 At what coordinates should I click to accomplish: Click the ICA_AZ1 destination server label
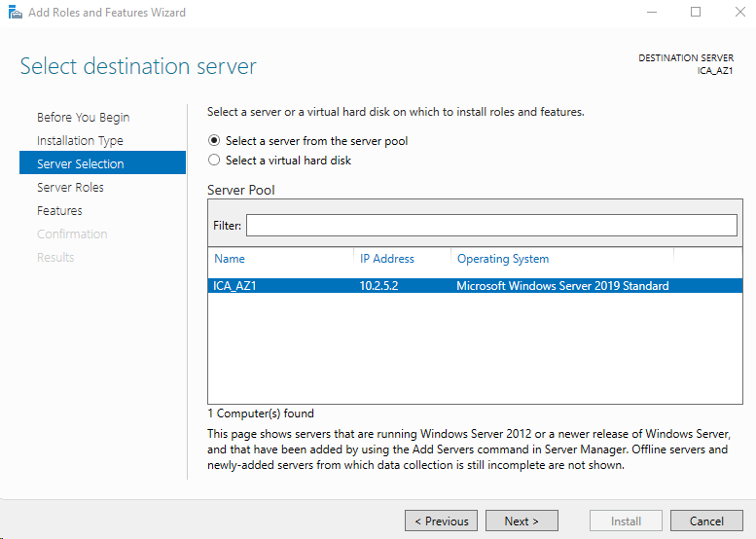point(714,71)
